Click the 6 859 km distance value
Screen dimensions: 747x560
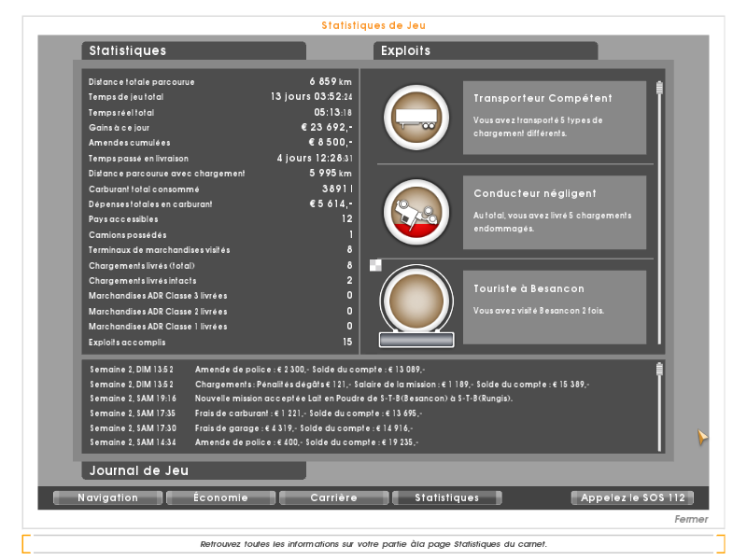click(331, 81)
